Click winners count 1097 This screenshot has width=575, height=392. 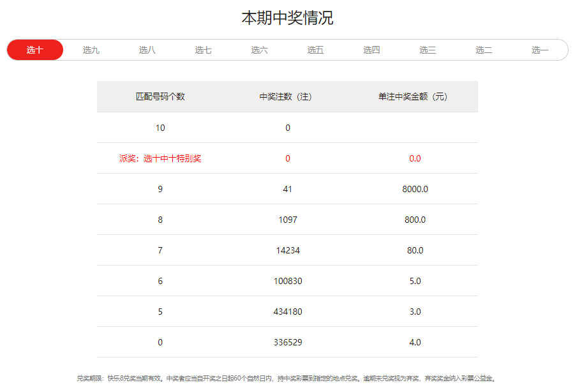288,220
